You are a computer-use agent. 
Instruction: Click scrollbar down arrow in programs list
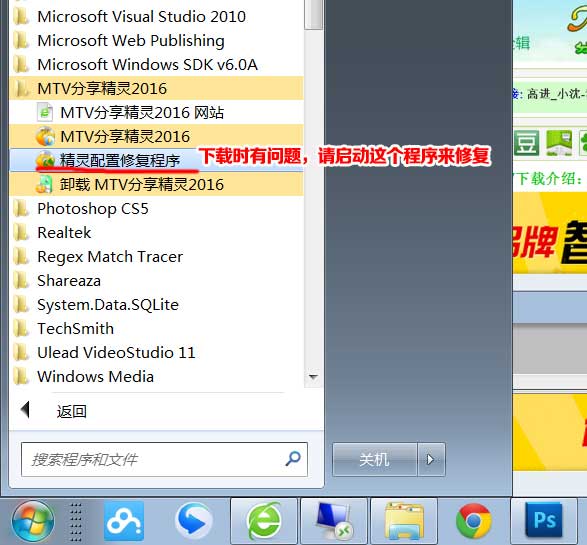tap(313, 377)
